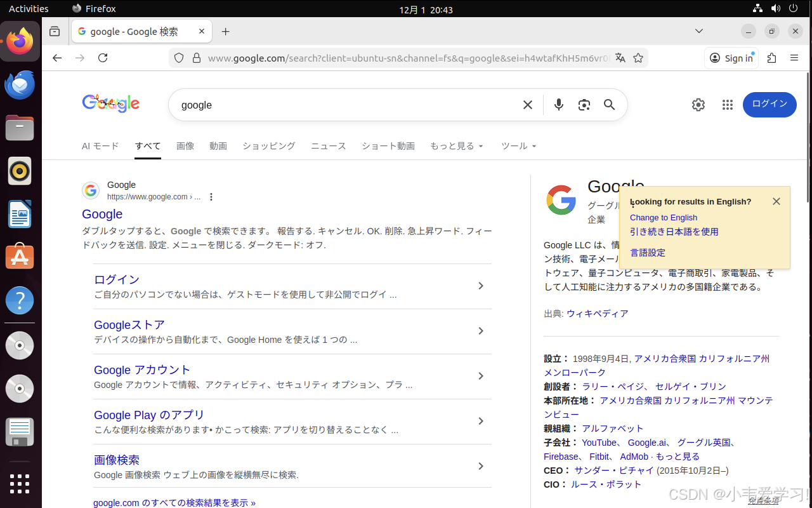Open the Google apps grid icon

pos(728,105)
